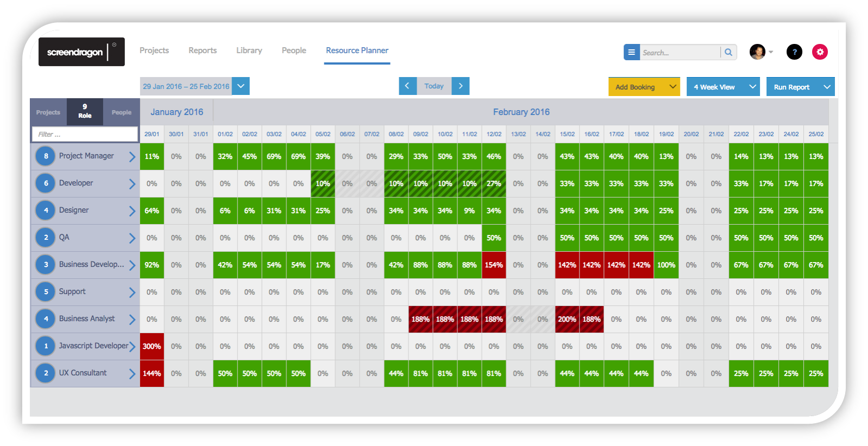Select the 144% UX Consultant cell
This screenshot has width=868, height=446.
(x=152, y=373)
